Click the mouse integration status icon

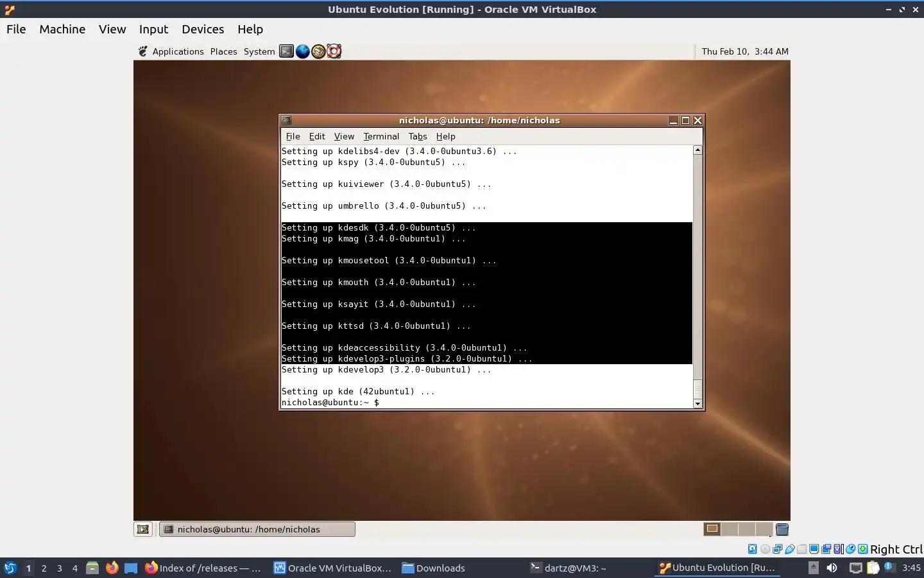[850, 549]
